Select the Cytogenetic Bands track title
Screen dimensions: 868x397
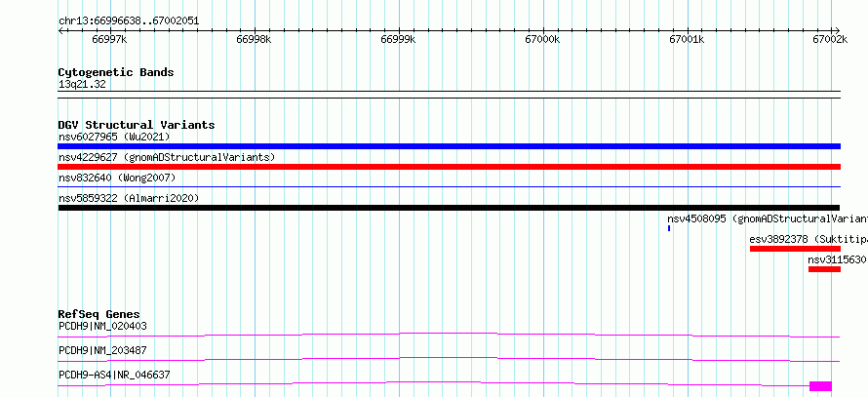coord(116,72)
